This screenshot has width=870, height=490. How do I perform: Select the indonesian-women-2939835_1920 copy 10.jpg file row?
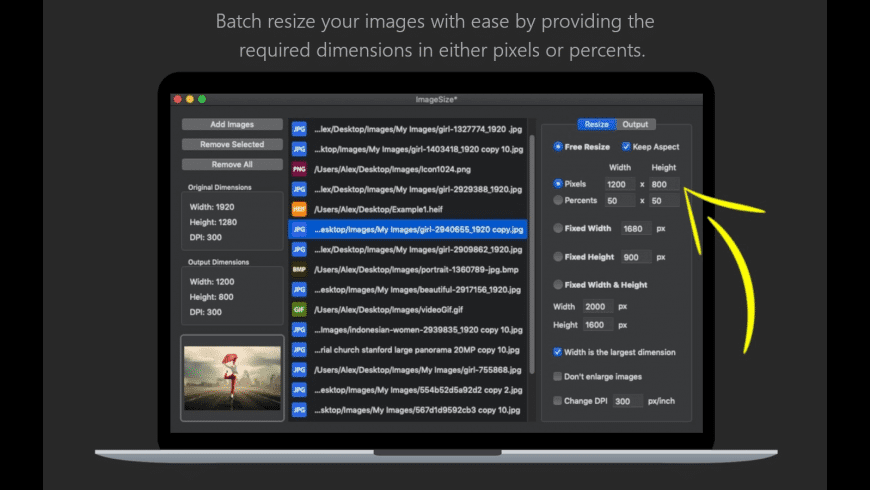tap(408, 330)
